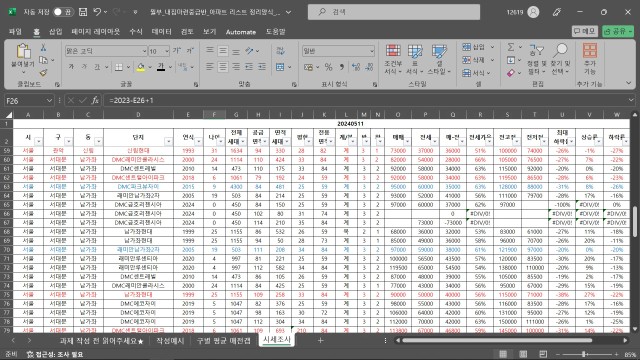Apply the yellow fill color
The height and width of the screenshot is (360, 640).
(140, 67)
